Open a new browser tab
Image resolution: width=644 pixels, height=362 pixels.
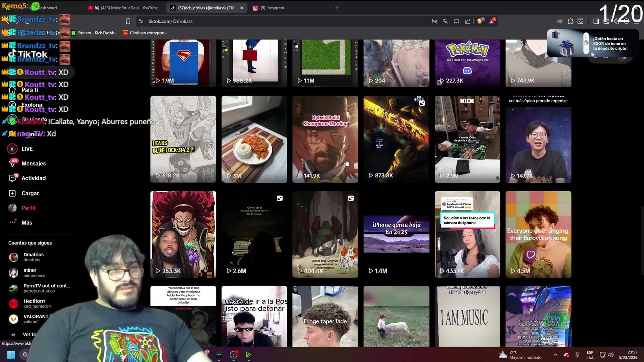(337, 8)
